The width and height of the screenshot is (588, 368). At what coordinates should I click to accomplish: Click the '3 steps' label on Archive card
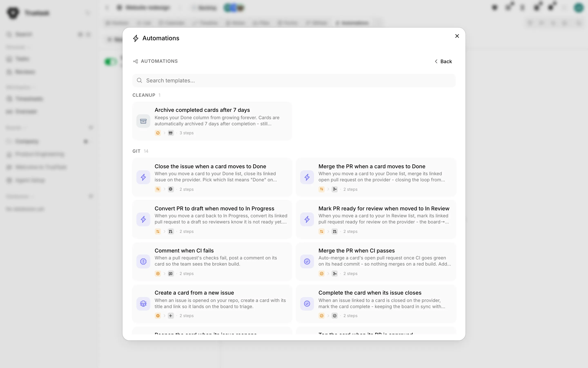[x=186, y=133]
